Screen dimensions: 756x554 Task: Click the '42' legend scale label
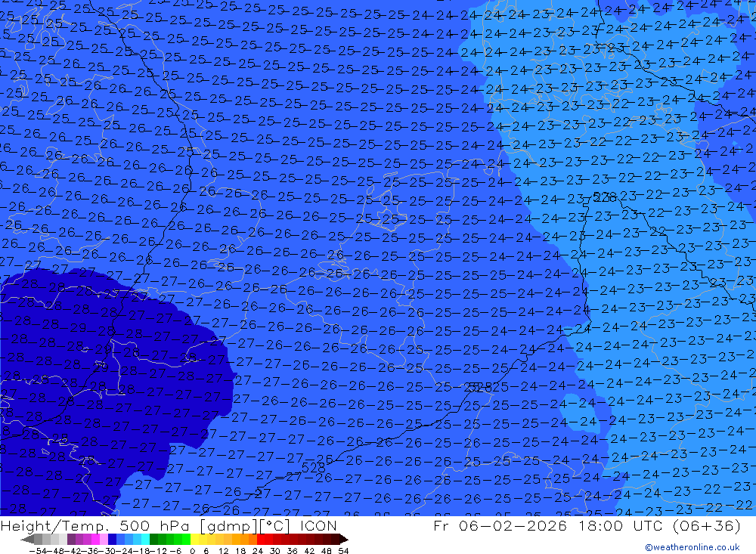[x=309, y=551]
